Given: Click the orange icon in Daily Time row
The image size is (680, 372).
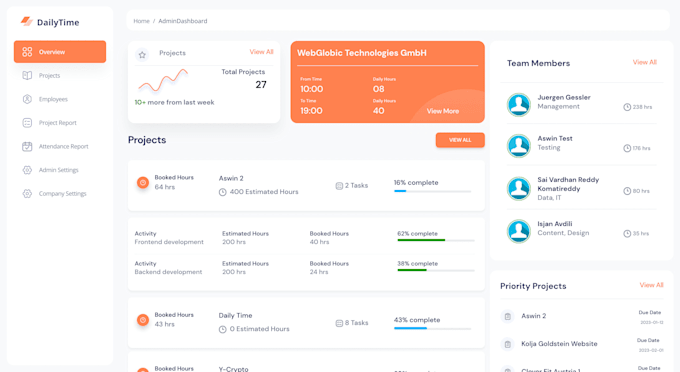Looking at the screenshot, I should coord(143,320).
